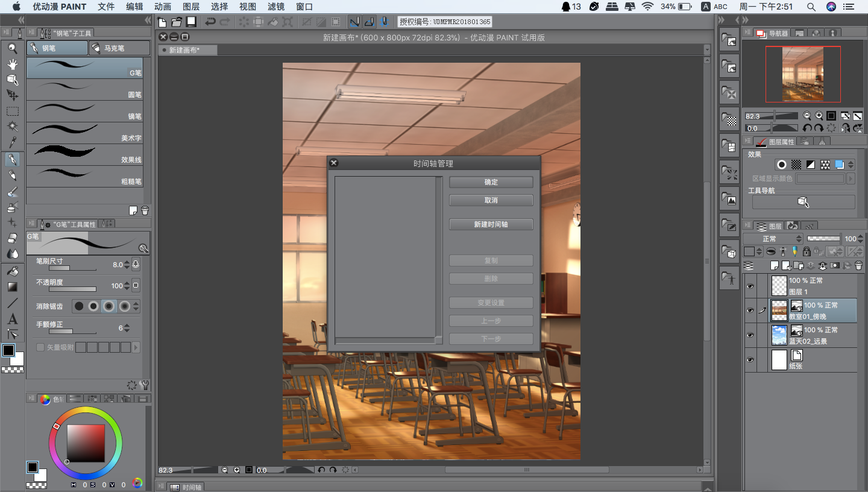Image resolution: width=868 pixels, height=492 pixels.
Task: Adjust the opacity 100 stepper arrows
Action: click(127, 286)
